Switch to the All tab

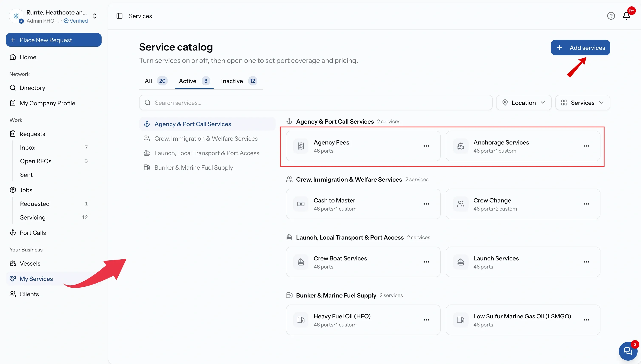(x=156, y=81)
